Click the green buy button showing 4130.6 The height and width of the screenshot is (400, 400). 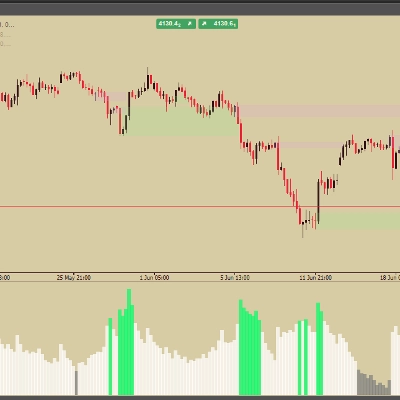[x=218, y=24]
